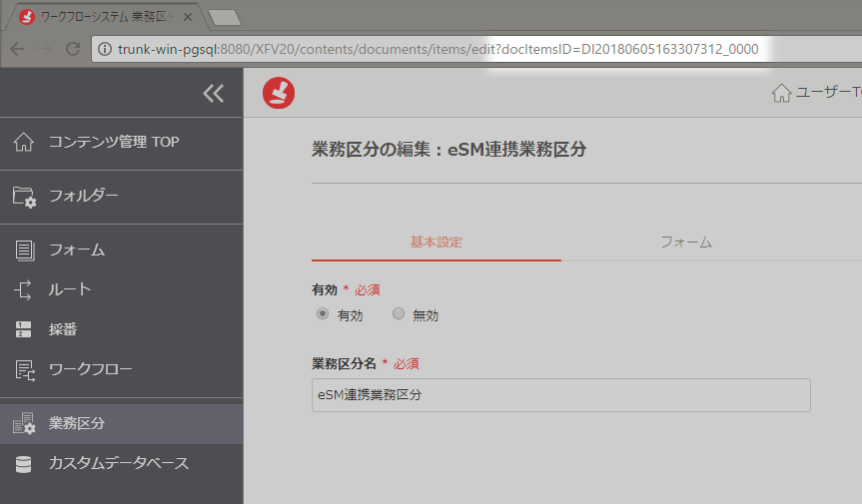Click the 有効 section label
Viewport: 862px width, 504px height.
pos(325,289)
